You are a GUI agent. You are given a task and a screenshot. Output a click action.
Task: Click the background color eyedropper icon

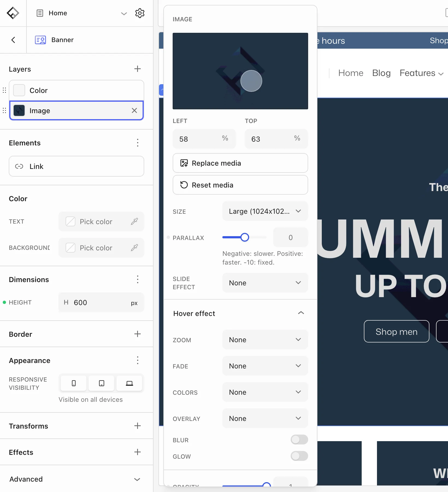tap(134, 248)
